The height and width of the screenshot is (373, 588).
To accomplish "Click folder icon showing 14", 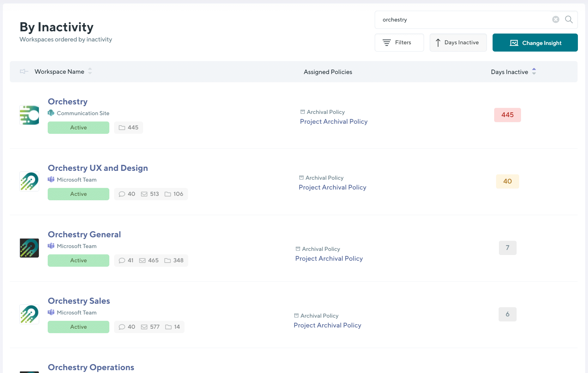I will point(168,327).
